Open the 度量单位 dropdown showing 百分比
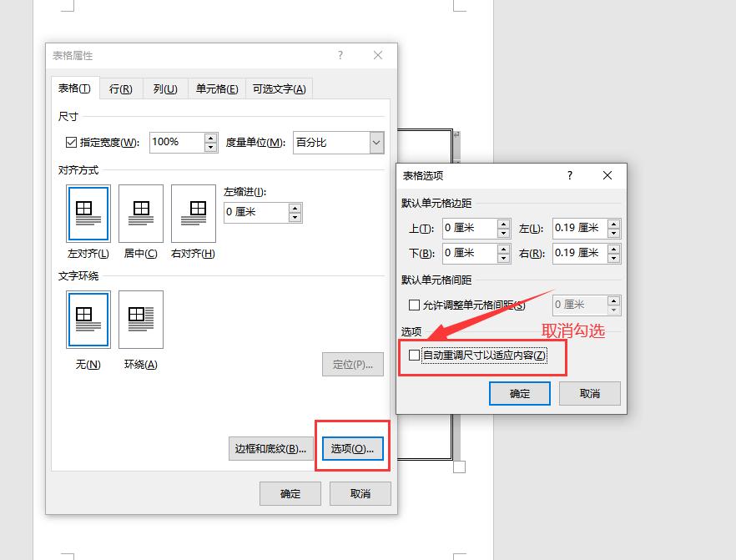The height and width of the screenshot is (560, 736). (378, 143)
